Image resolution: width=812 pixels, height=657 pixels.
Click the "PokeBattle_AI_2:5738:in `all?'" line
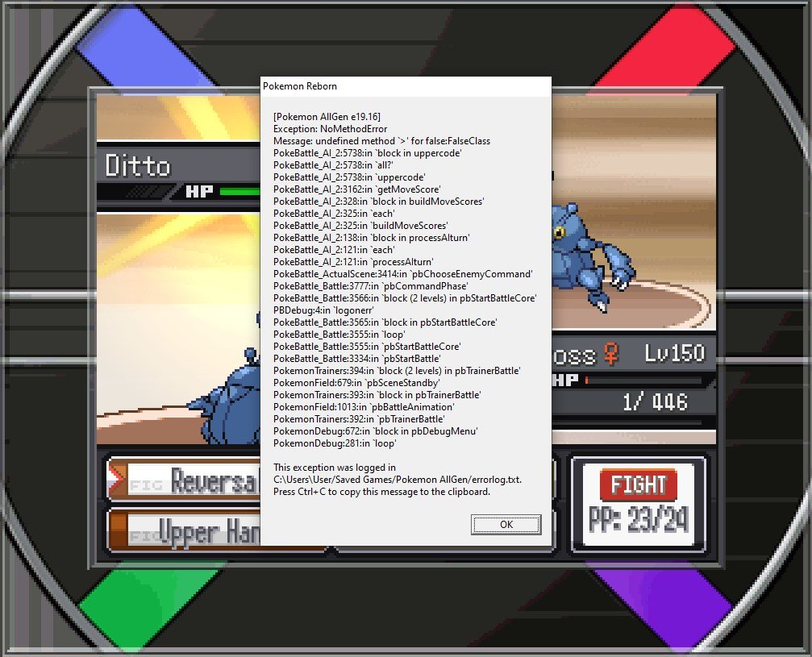(x=333, y=164)
